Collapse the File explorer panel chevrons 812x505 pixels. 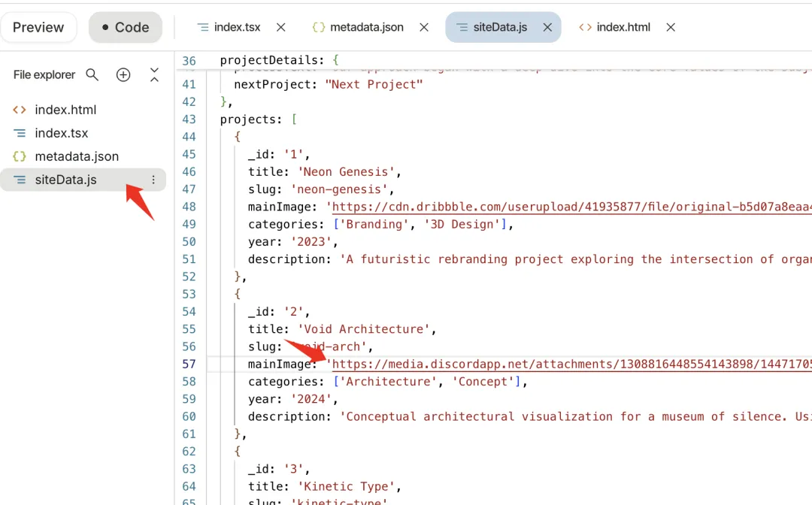tap(154, 74)
